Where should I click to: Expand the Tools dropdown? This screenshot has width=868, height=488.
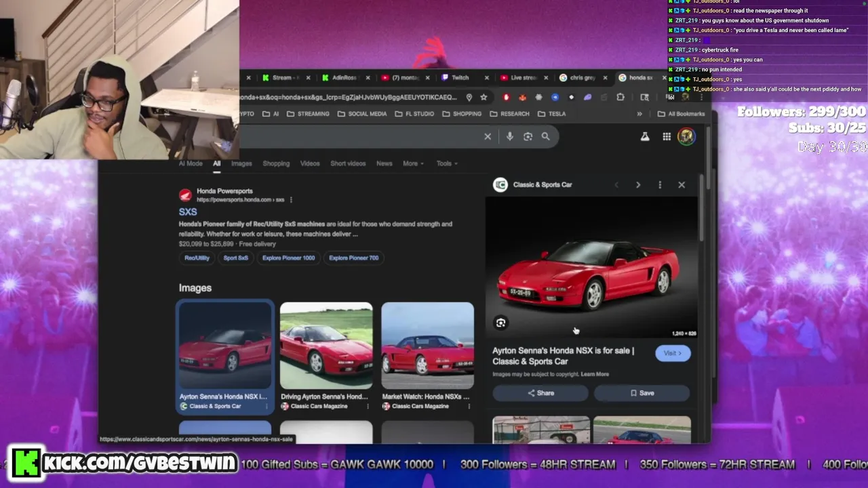[447, 163]
